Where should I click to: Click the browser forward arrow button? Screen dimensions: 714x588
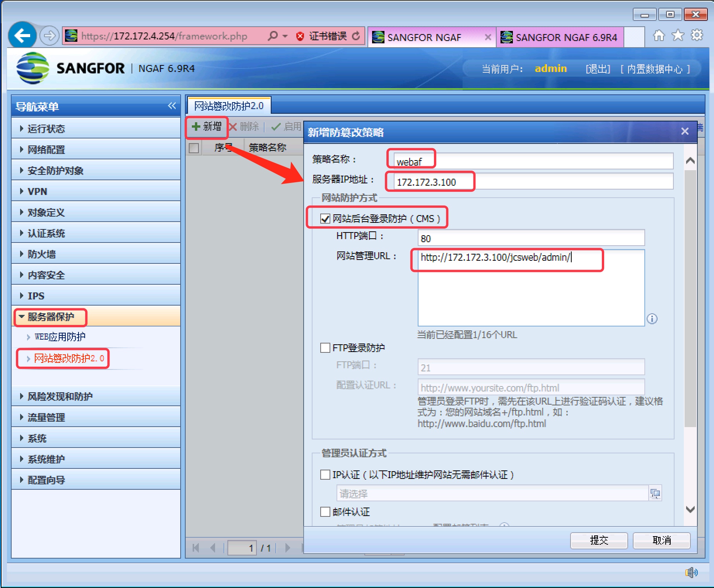tap(49, 36)
